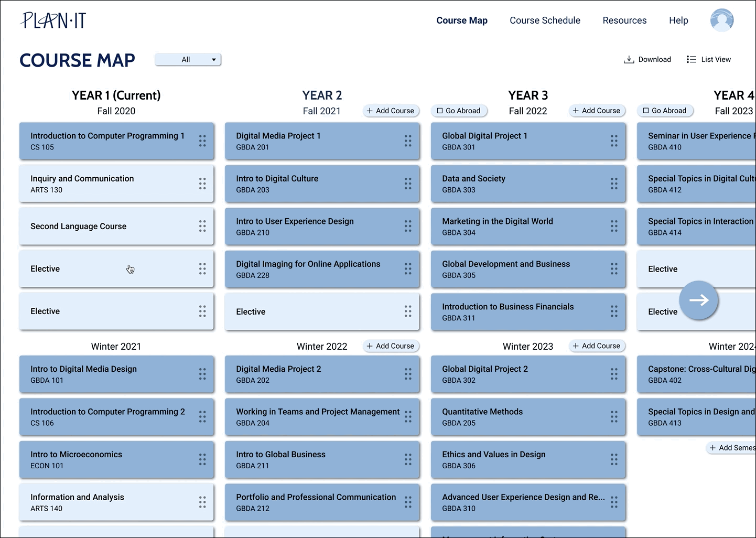756x538 pixels.
Task: Click drag handle for Intro to Microeconomics
Action: (202, 459)
